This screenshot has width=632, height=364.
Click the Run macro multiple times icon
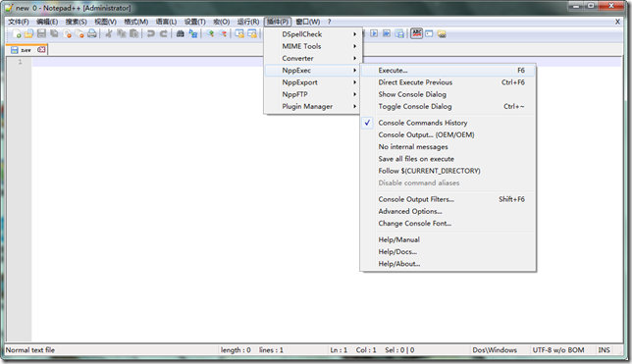click(387, 34)
